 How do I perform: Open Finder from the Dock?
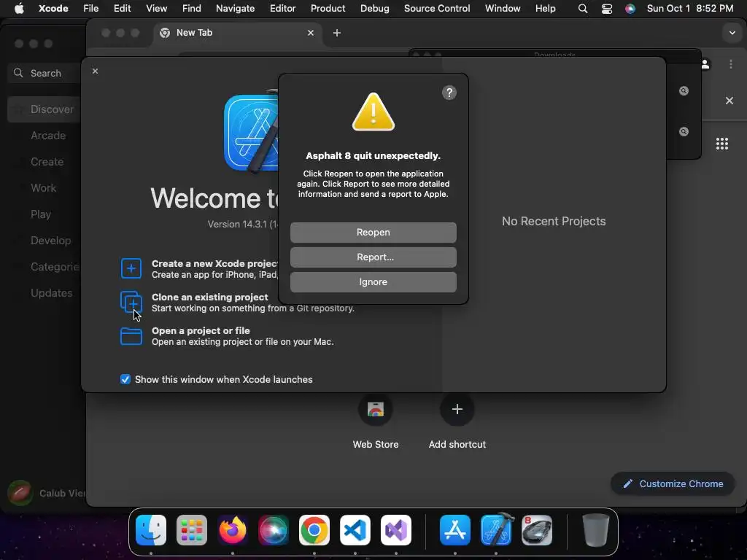coord(151,530)
